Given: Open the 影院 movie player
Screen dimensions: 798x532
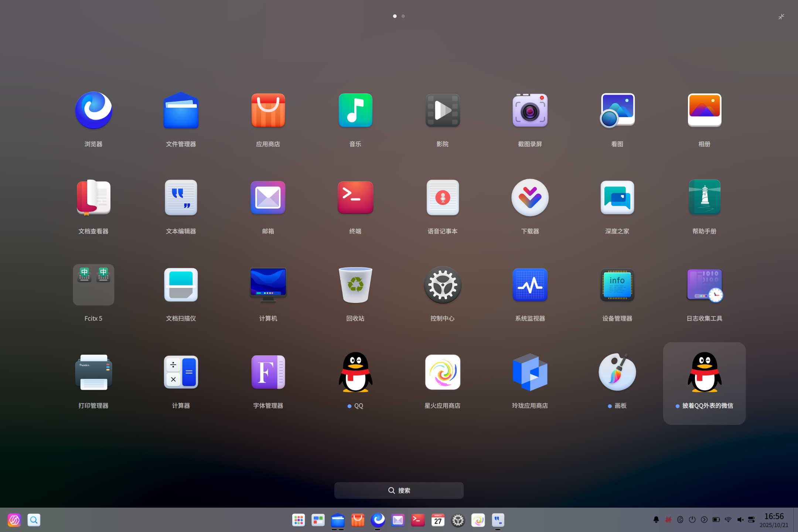Looking at the screenshot, I should click(x=443, y=110).
